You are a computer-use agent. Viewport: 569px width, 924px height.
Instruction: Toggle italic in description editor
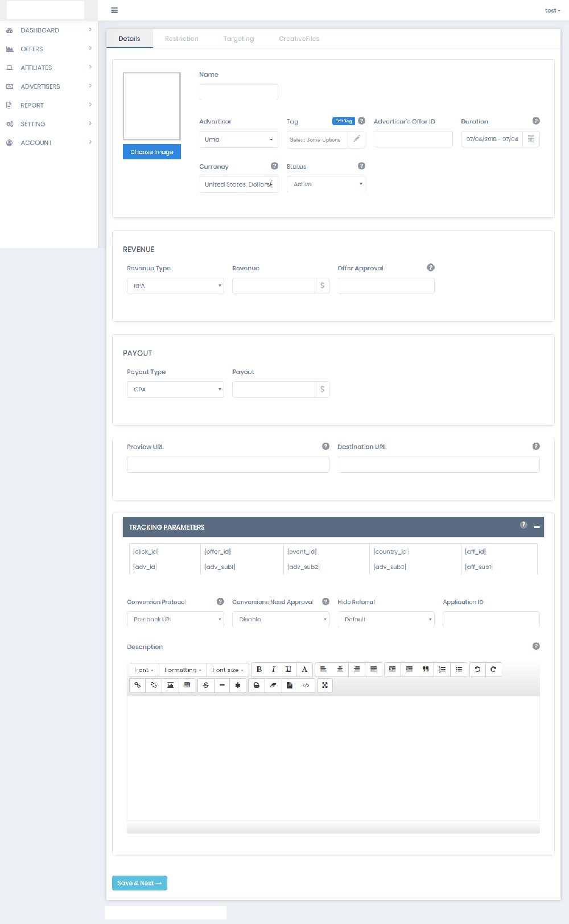(x=274, y=670)
